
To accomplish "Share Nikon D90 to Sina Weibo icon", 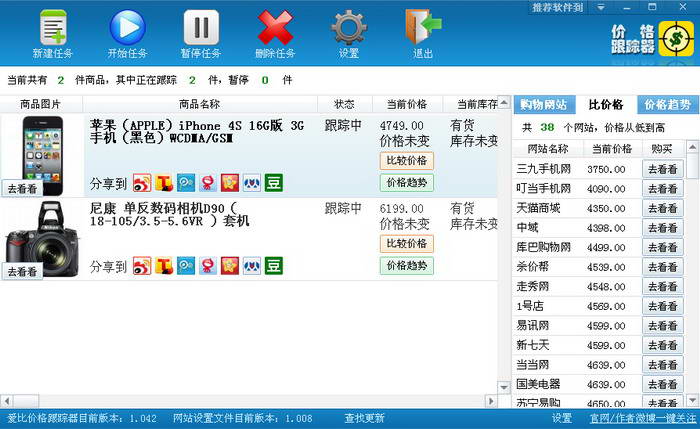I will [x=142, y=266].
